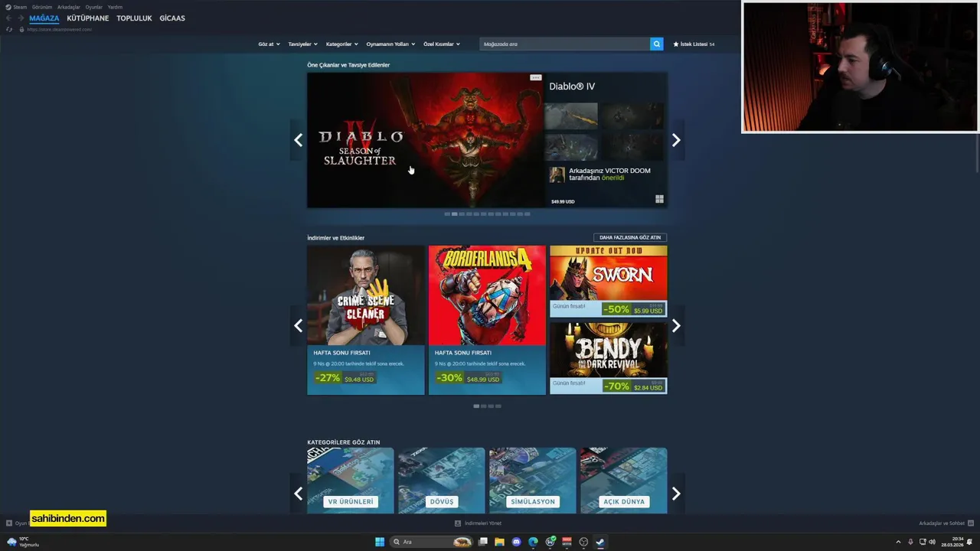Expand the Özel Kısımlar dropdown
980x551 pixels.
442,44
